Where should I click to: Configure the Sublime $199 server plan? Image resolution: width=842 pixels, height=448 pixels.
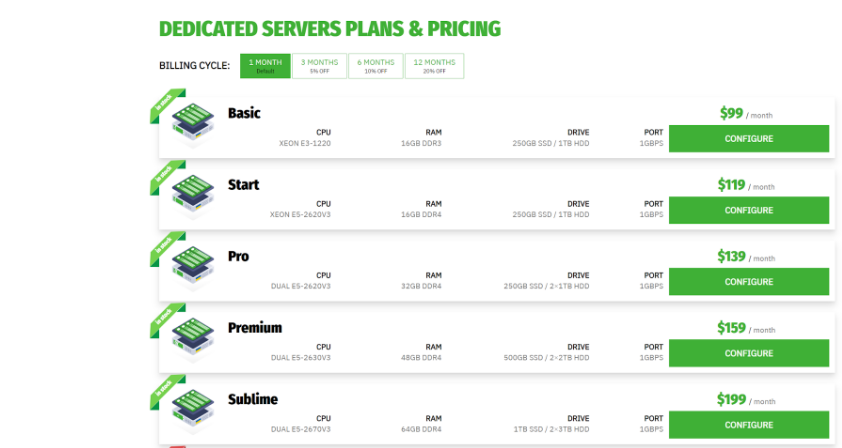pyautogui.click(x=749, y=424)
